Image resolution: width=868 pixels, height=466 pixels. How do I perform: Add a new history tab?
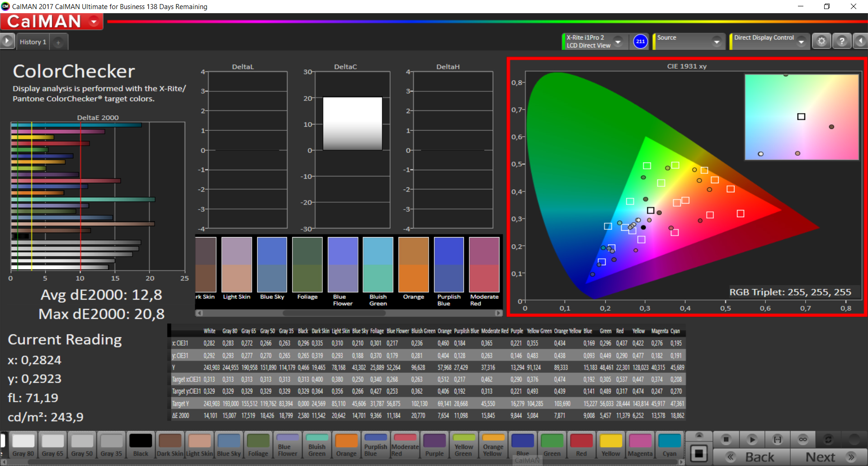tap(58, 42)
